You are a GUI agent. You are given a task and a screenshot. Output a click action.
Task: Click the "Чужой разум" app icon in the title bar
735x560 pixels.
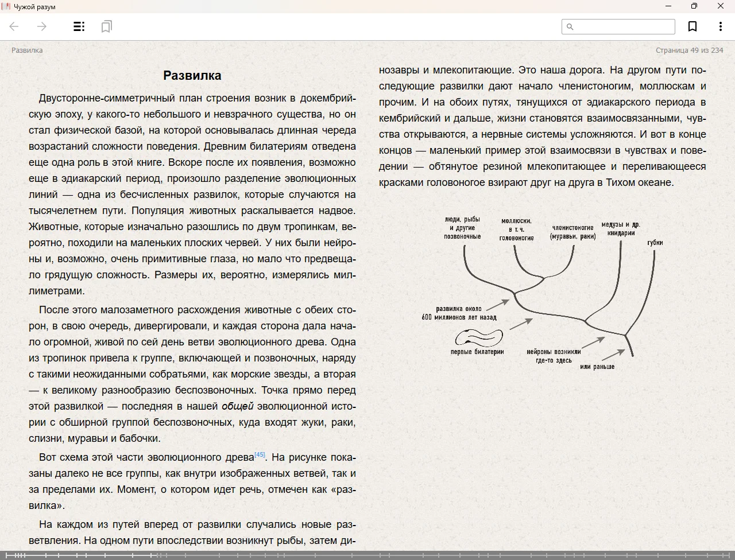click(6, 6)
